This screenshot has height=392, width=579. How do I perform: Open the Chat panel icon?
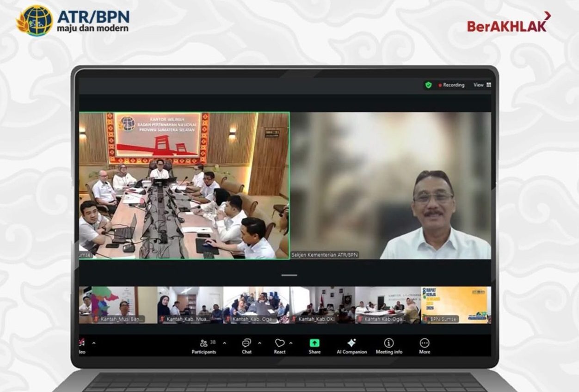[246, 343]
